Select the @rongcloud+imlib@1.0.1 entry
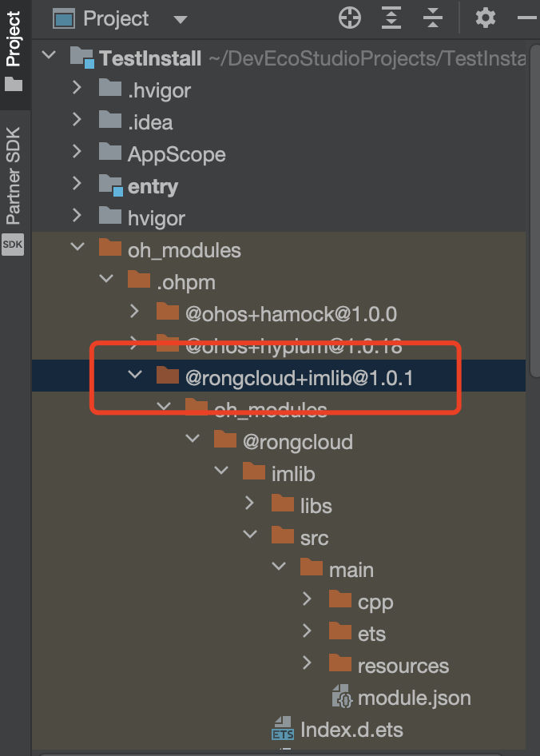The height and width of the screenshot is (756, 540). tap(300, 378)
